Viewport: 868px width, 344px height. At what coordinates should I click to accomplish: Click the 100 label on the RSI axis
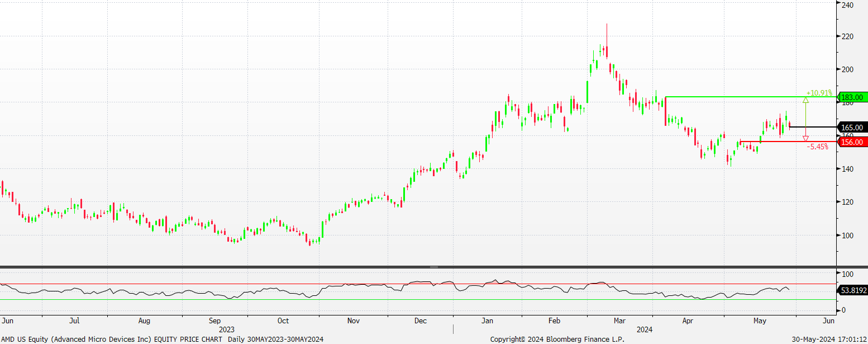pos(847,274)
